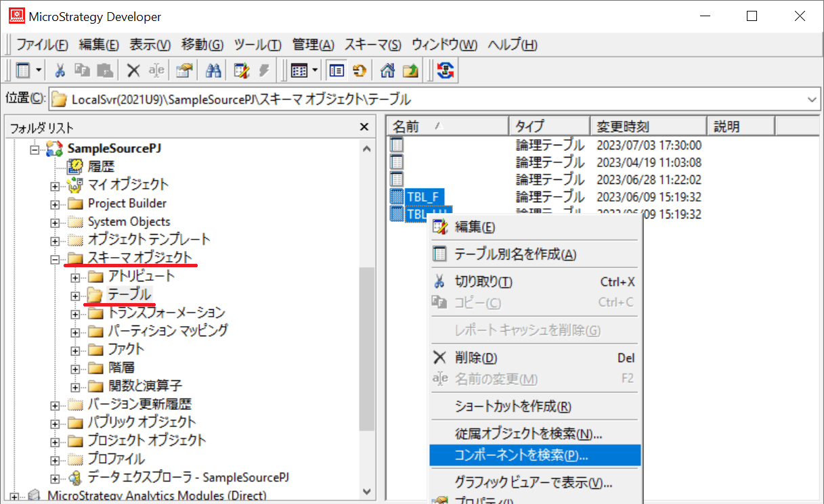Open the スキーマ(S) menu
Image resolution: width=824 pixels, height=504 pixels.
tap(372, 45)
